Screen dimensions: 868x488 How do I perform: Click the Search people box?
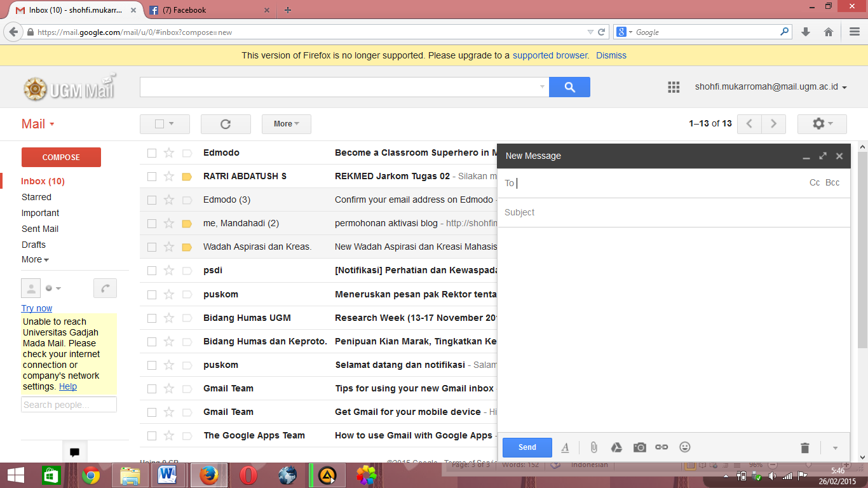(69, 405)
